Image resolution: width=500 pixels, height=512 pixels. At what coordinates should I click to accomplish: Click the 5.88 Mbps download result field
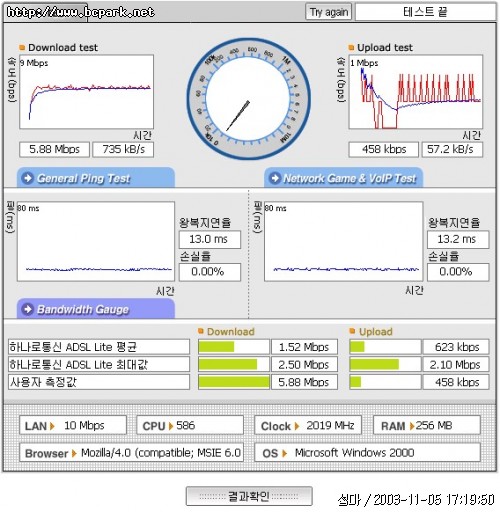[54, 149]
